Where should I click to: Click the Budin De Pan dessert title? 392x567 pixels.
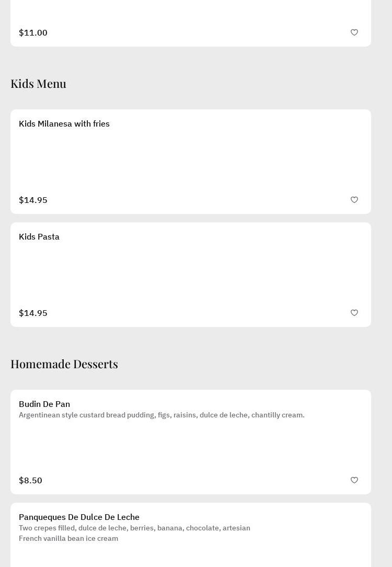click(x=44, y=404)
